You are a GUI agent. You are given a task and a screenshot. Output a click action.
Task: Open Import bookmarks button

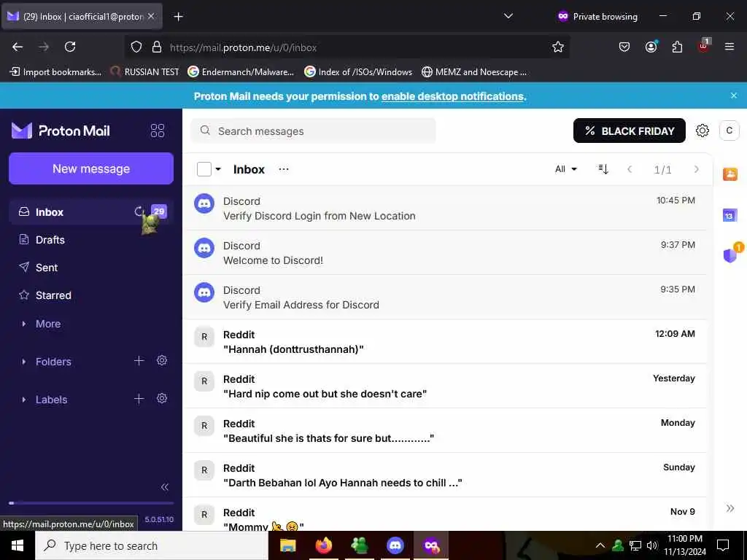coord(55,71)
